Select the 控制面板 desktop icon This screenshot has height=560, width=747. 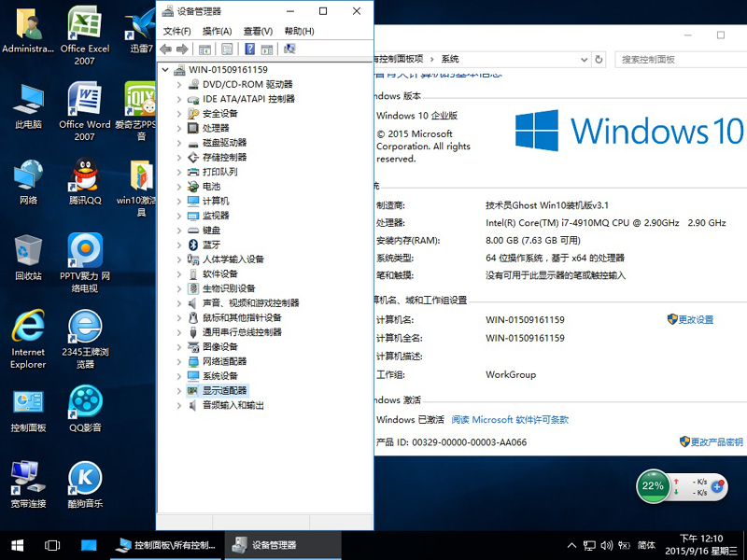[x=28, y=411]
